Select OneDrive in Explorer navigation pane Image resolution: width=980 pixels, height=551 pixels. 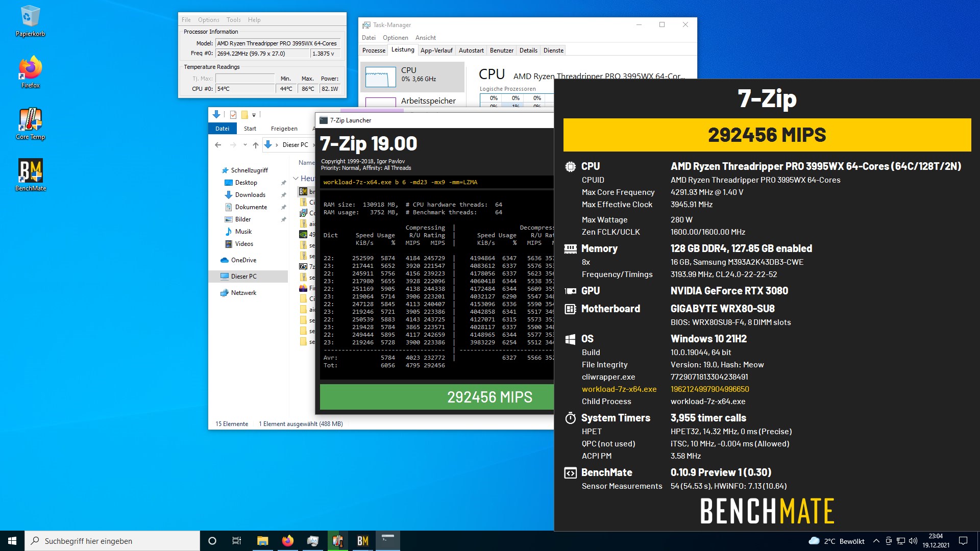243,260
